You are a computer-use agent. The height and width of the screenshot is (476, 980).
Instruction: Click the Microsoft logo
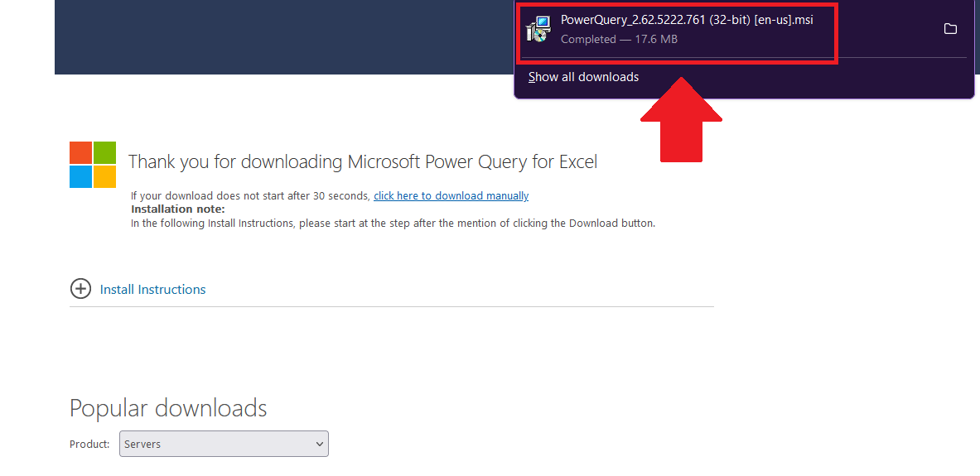93,164
